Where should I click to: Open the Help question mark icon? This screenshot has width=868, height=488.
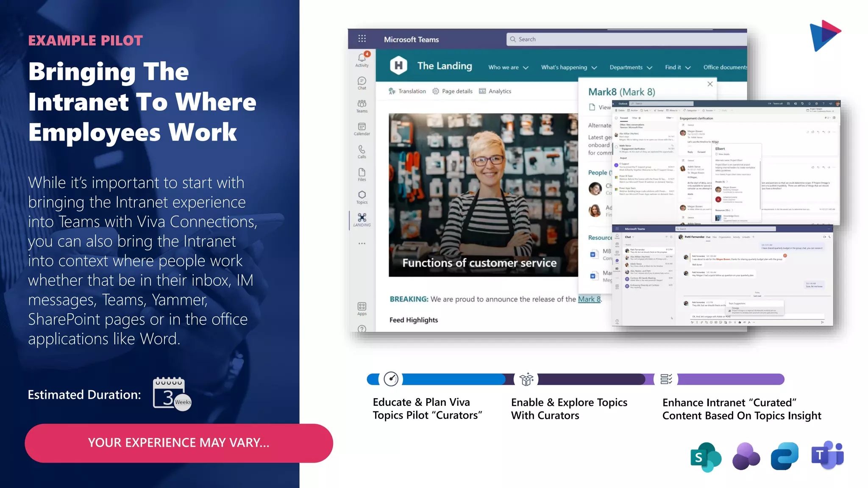point(362,329)
